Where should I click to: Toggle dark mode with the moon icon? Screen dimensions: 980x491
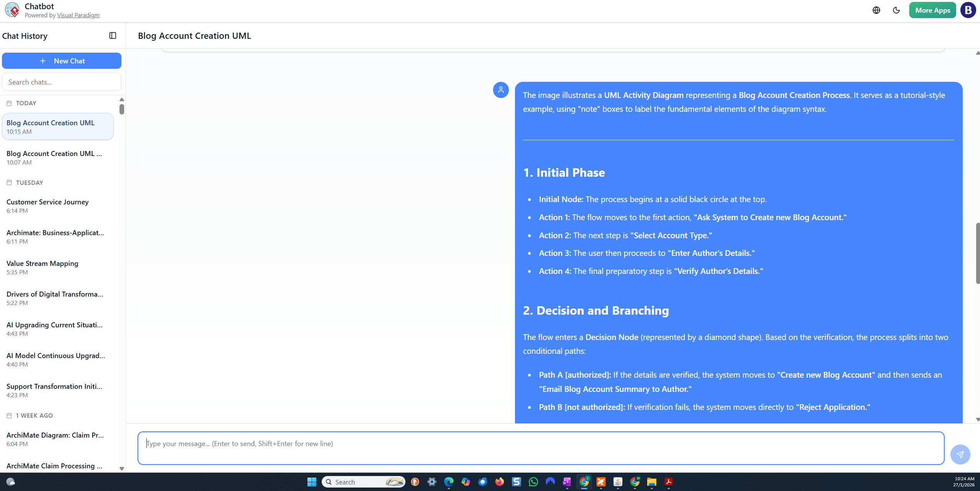coord(896,10)
